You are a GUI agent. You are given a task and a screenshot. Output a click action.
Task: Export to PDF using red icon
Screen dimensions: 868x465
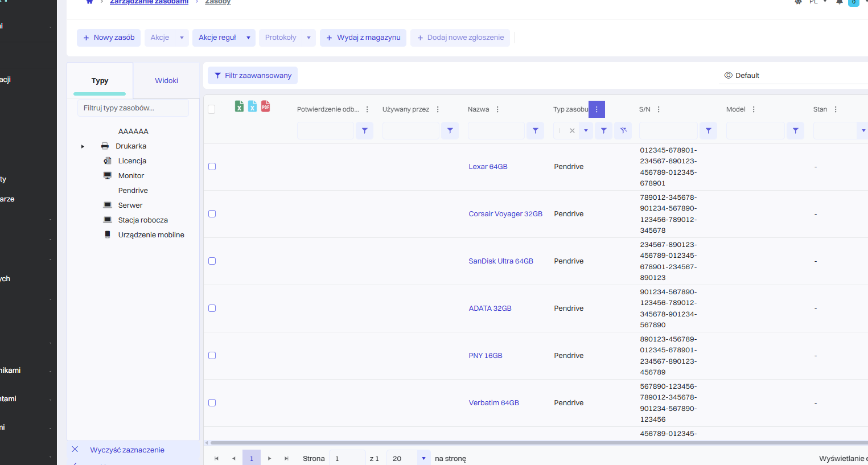[265, 106]
